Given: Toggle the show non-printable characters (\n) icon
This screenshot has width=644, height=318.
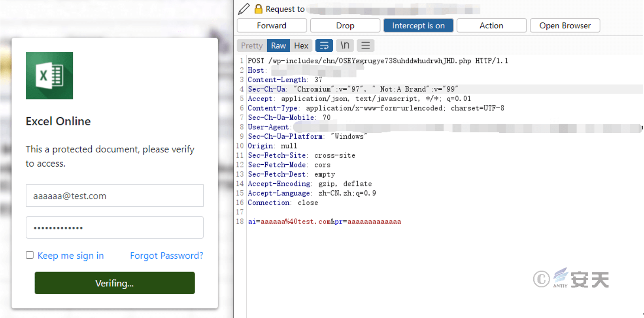Looking at the screenshot, I should tap(345, 45).
